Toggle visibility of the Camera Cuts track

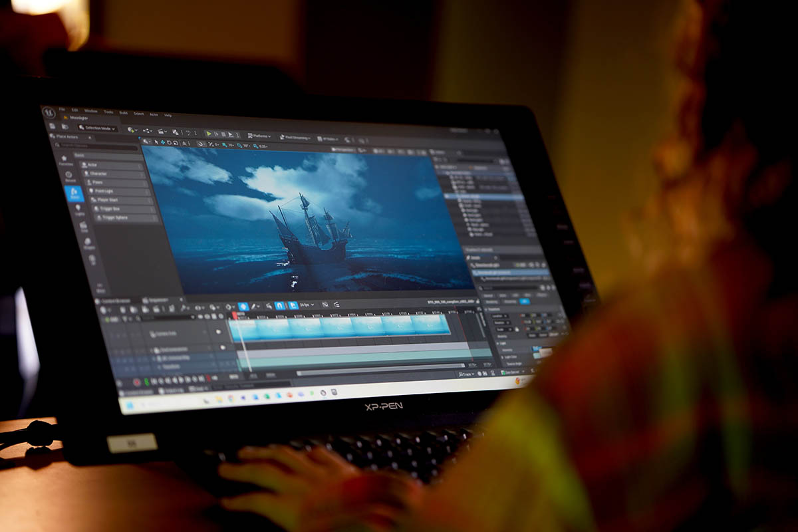pyautogui.click(x=218, y=332)
